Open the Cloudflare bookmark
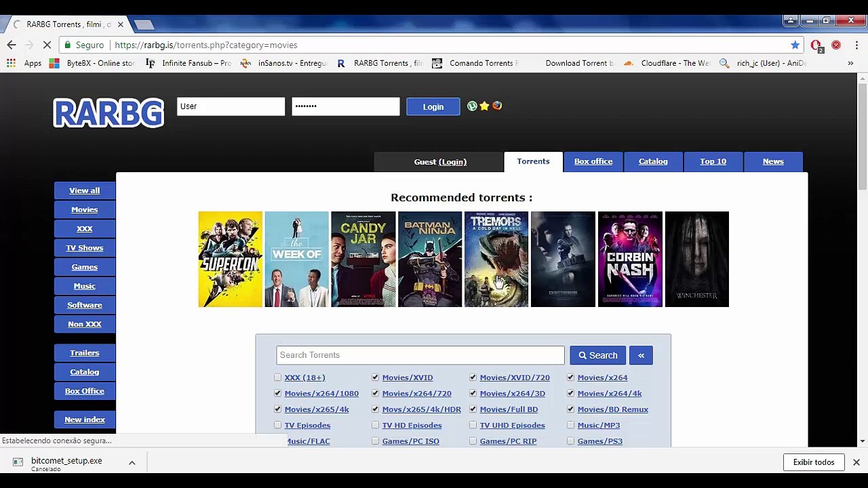This screenshot has height=488, width=868. 666,63
